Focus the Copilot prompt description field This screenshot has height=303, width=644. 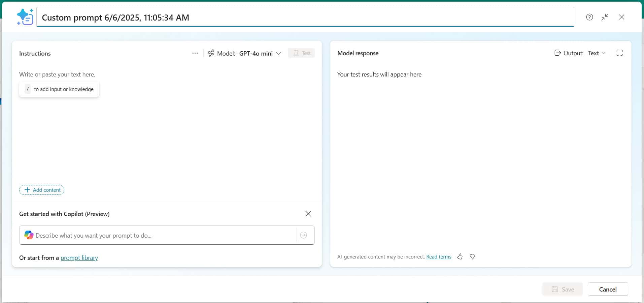[162, 235]
